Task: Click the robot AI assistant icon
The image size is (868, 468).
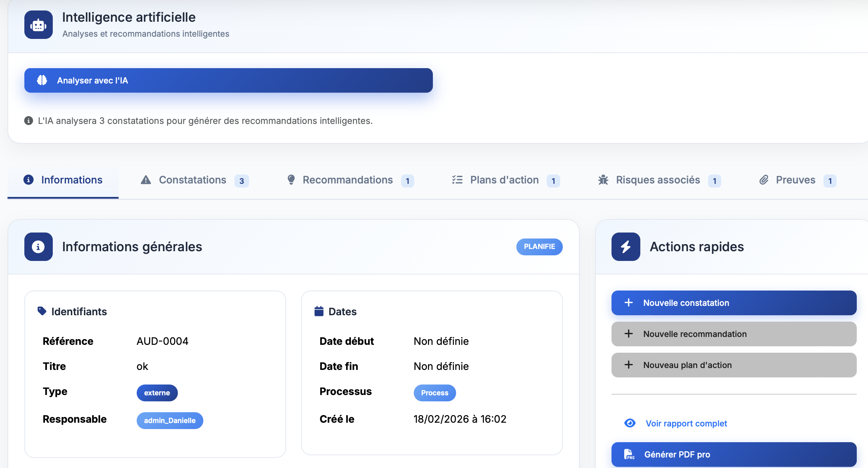Action: [x=38, y=24]
